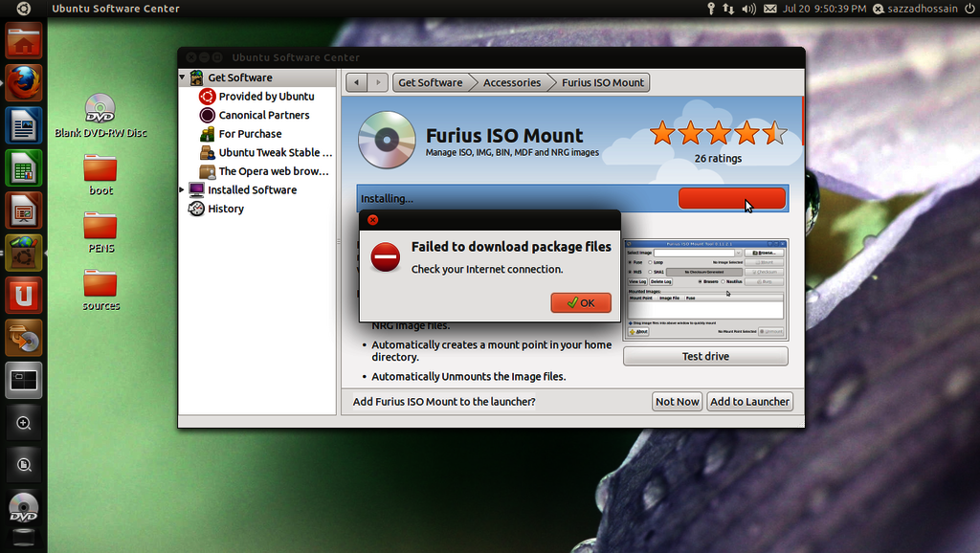Click OK in the download failure dialog

[581, 302]
